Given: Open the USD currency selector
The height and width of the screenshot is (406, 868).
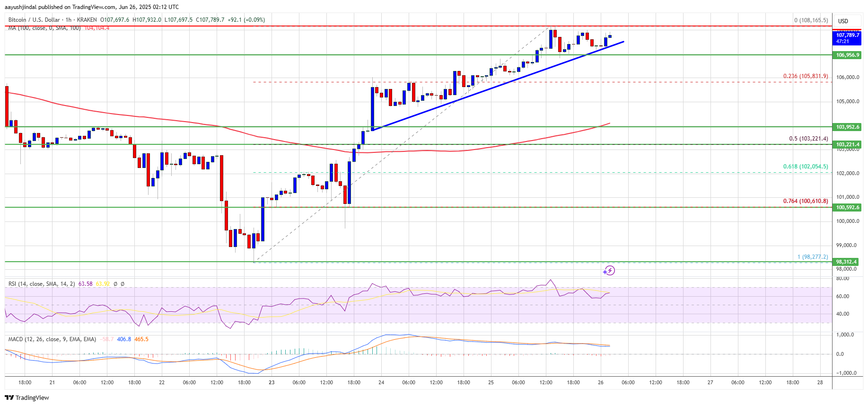Looking at the screenshot, I should click(x=843, y=21).
